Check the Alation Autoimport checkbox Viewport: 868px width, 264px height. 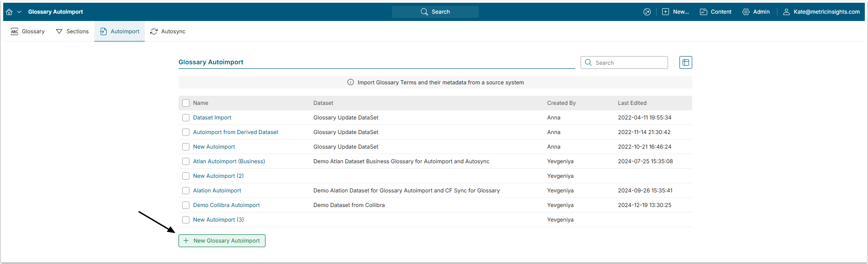pos(186,191)
